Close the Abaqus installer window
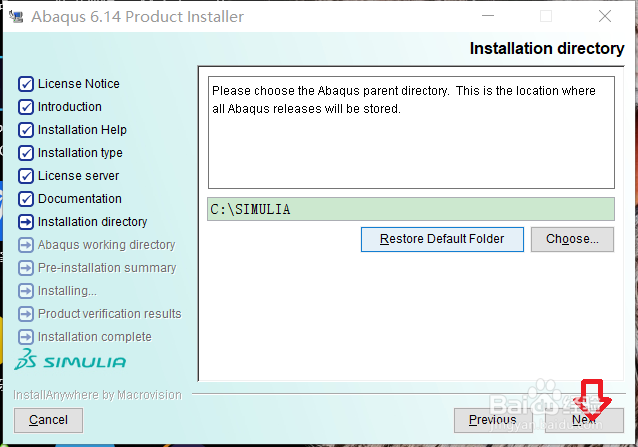 click(x=605, y=16)
